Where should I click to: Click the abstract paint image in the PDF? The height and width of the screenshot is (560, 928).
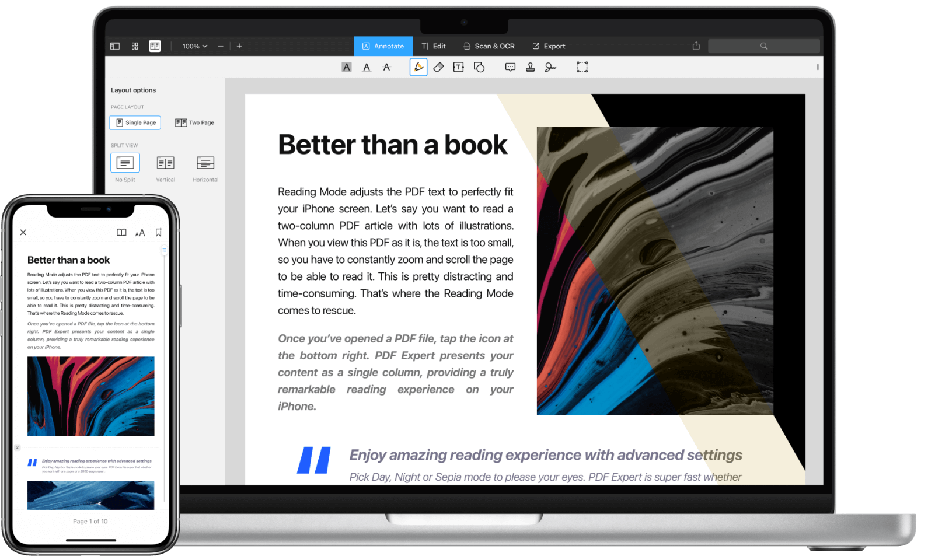(x=655, y=271)
